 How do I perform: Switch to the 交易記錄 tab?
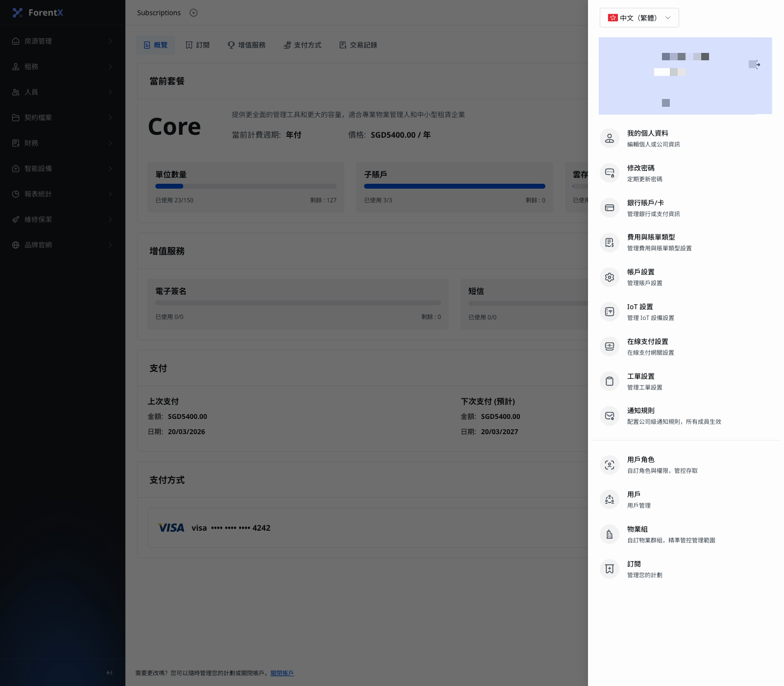[358, 45]
